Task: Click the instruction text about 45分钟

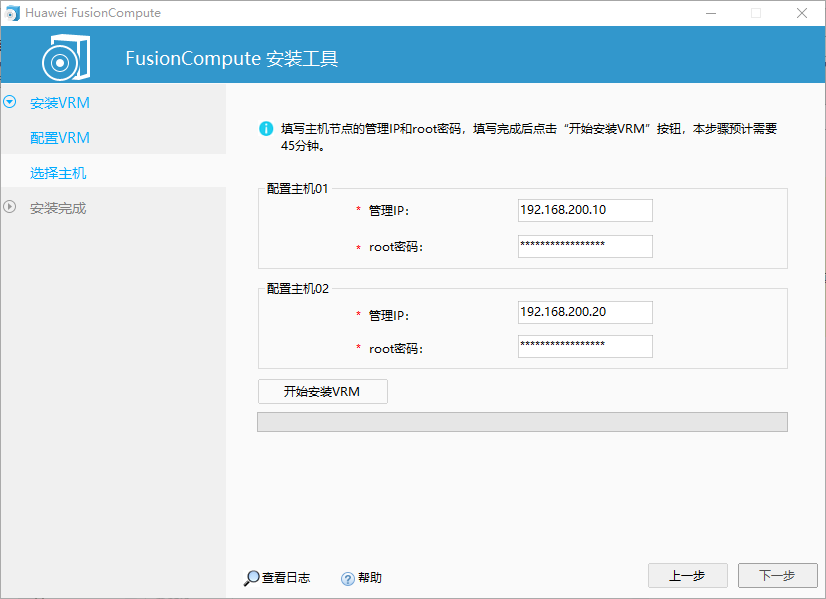Action: point(529,137)
